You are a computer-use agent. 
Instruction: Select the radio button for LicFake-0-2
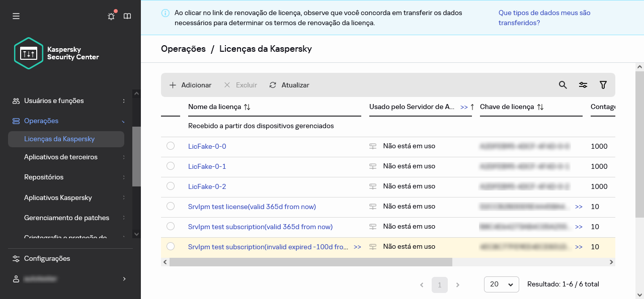171,186
